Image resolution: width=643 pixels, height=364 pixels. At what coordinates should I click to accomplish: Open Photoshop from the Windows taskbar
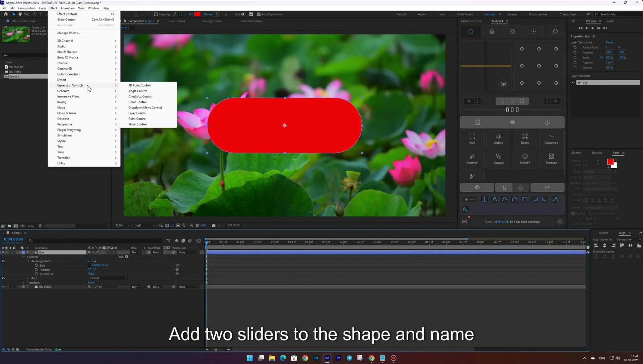316,358
